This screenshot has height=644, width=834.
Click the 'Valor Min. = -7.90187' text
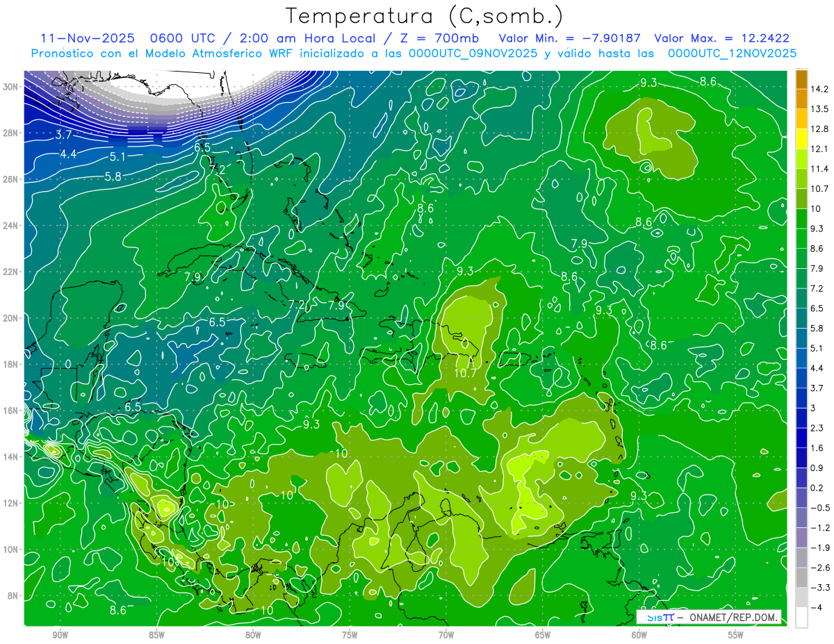point(570,38)
